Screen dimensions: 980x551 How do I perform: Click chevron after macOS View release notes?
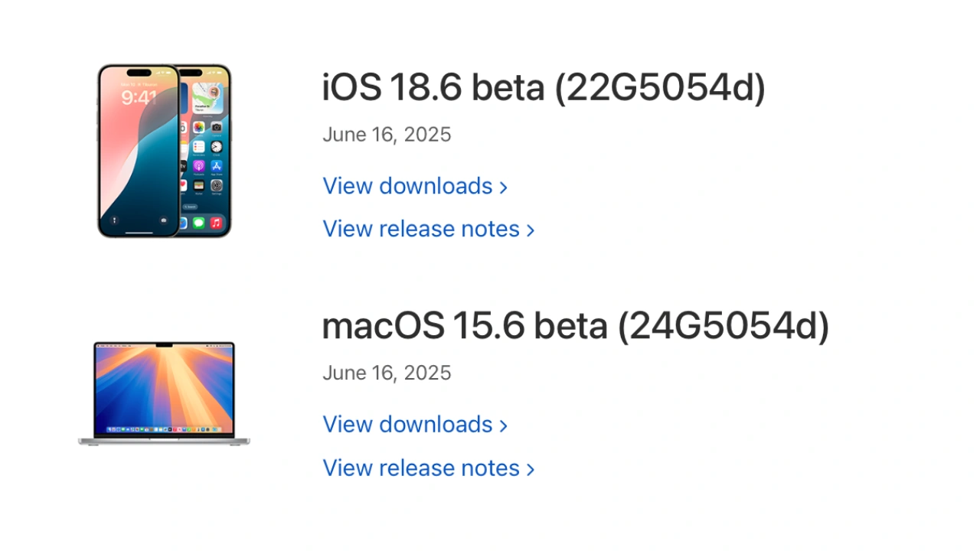[531, 469]
